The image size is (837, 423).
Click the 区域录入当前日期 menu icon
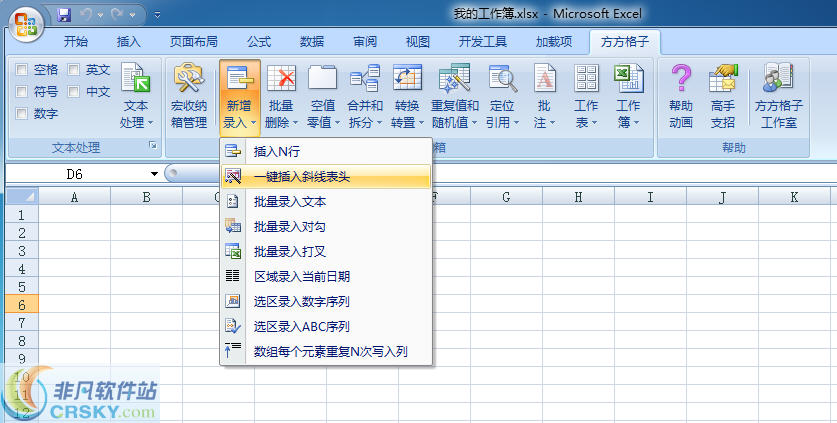point(233,276)
